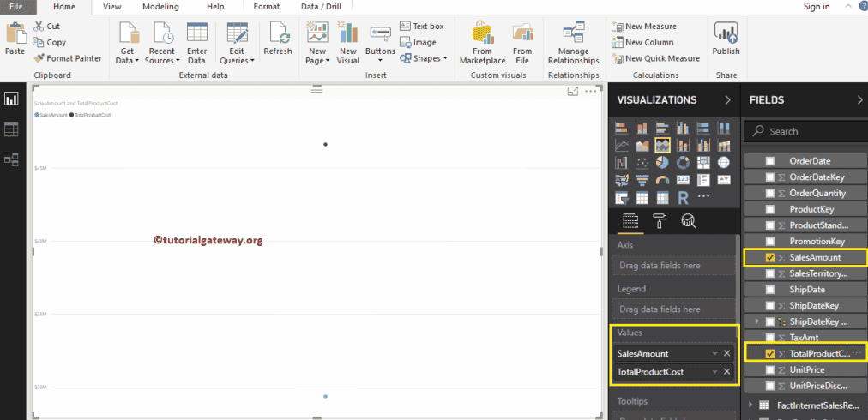The height and width of the screenshot is (420, 868).
Task: Open the Format ribbon tab
Action: click(x=266, y=7)
